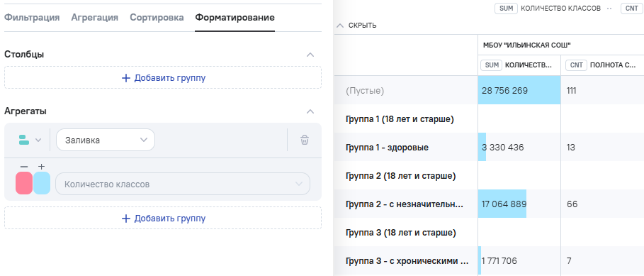Collapse the Столбцы section
Image resolution: width=644 pixels, height=276 pixels.
click(x=310, y=55)
